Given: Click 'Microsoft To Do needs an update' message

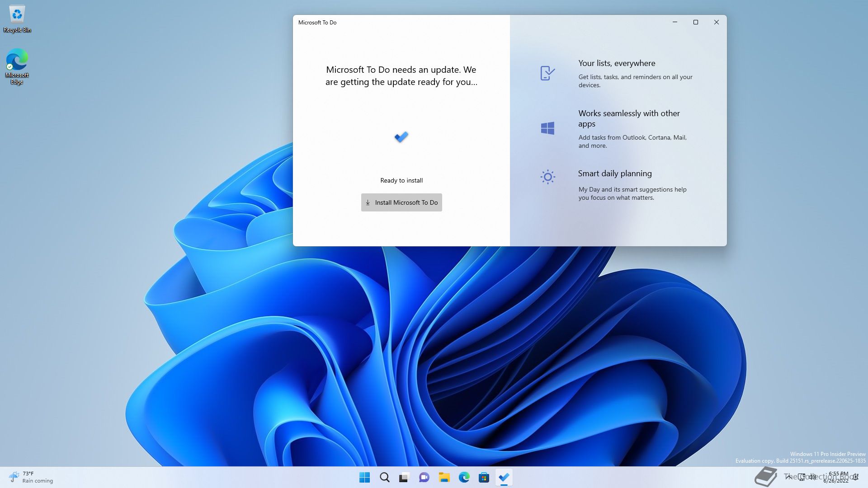Looking at the screenshot, I should click(x=401, y=76).
